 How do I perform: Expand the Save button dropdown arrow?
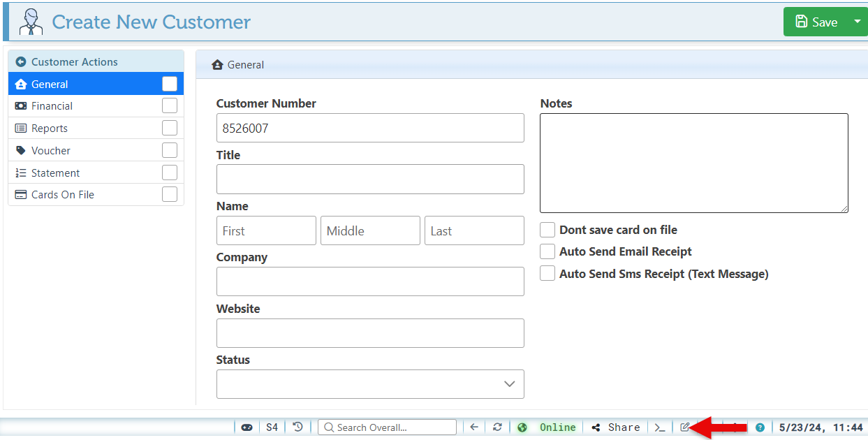[x=858, y=22]
